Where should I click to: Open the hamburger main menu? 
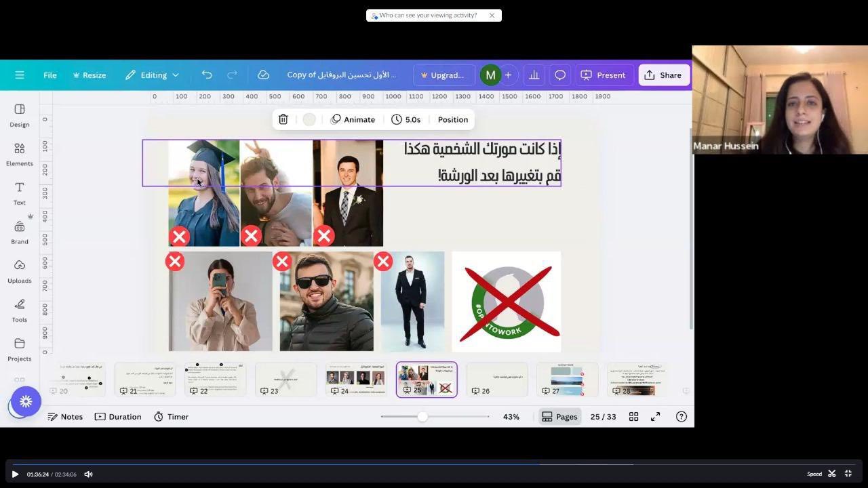pos(20,75)
